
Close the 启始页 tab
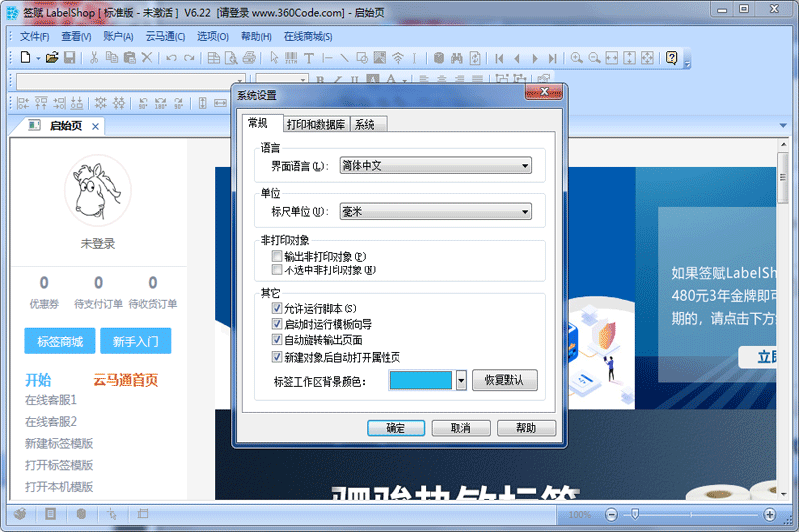tap(95, 126)
